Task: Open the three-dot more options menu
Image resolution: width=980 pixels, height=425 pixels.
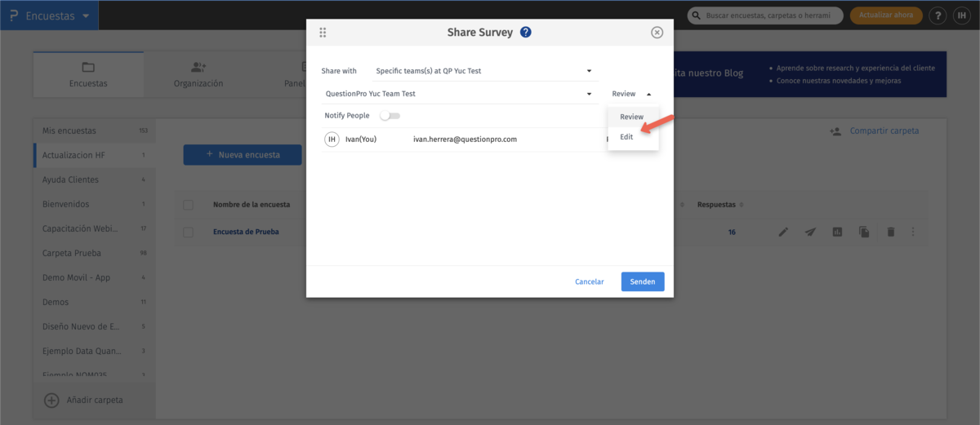Action: tap(913, 232)
